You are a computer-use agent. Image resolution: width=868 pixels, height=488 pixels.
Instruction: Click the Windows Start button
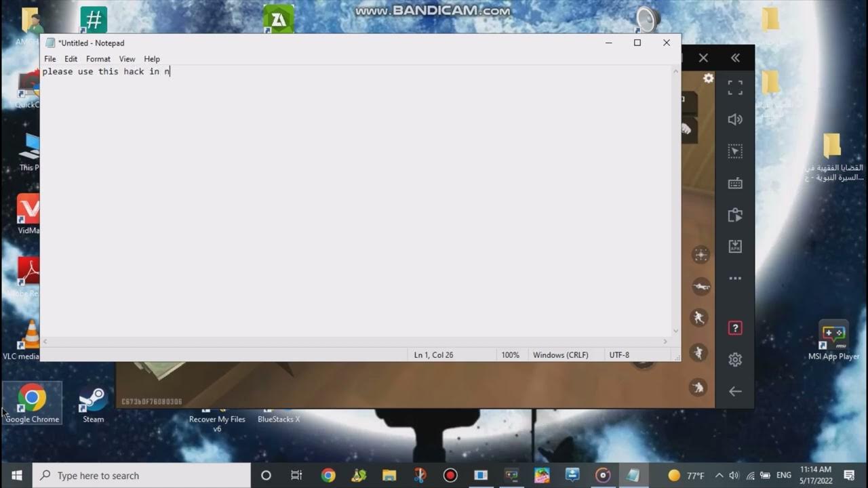point(16,475)
